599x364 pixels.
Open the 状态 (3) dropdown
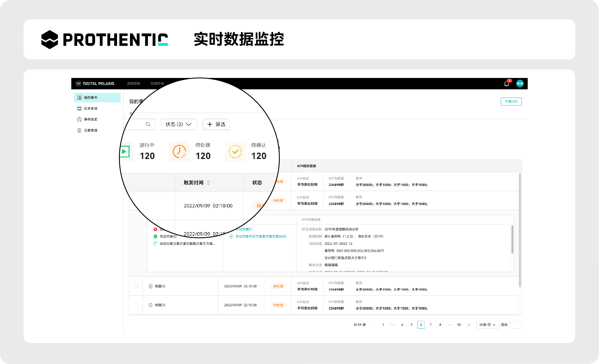pyautogui.click(x=179, y=124)
